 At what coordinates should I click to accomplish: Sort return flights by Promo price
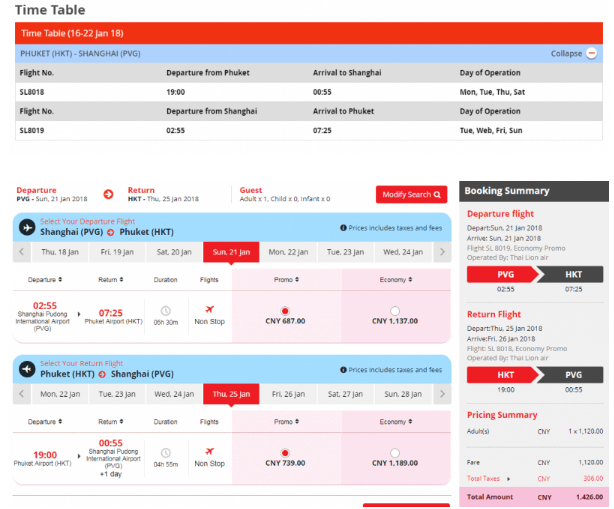pos(286,422)
